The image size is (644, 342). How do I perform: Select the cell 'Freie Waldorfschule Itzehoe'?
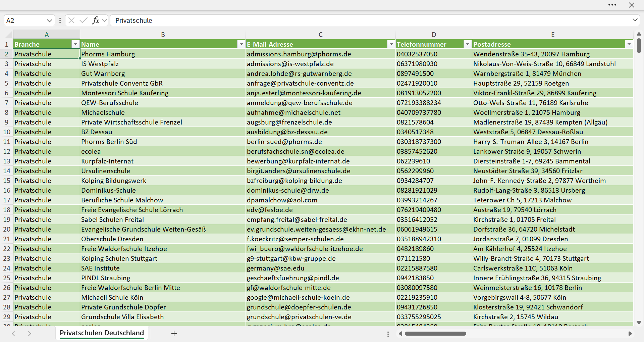click(163, 249)
